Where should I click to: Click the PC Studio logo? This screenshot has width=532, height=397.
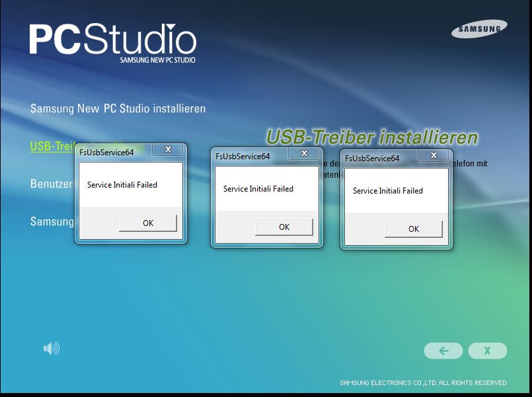point(113,43)
